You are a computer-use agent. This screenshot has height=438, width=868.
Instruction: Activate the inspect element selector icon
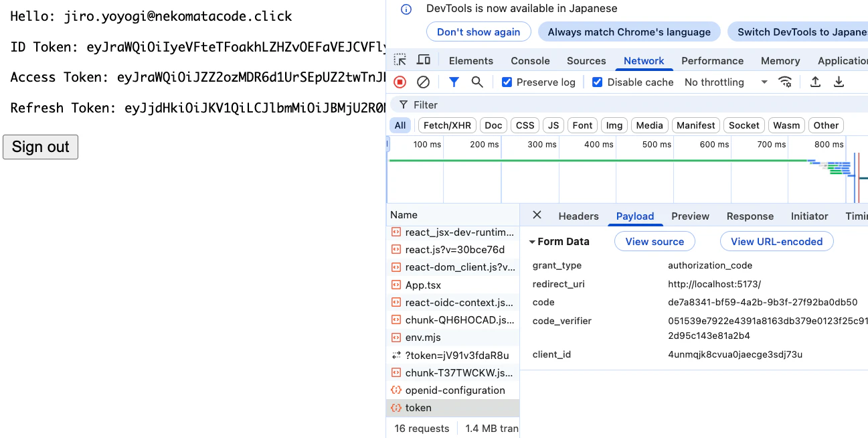[400, 60]
